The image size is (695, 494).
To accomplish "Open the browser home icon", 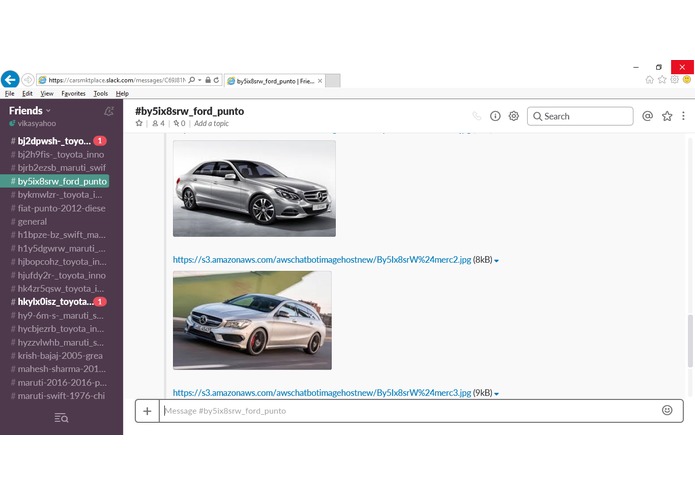I will coord(649,80).
